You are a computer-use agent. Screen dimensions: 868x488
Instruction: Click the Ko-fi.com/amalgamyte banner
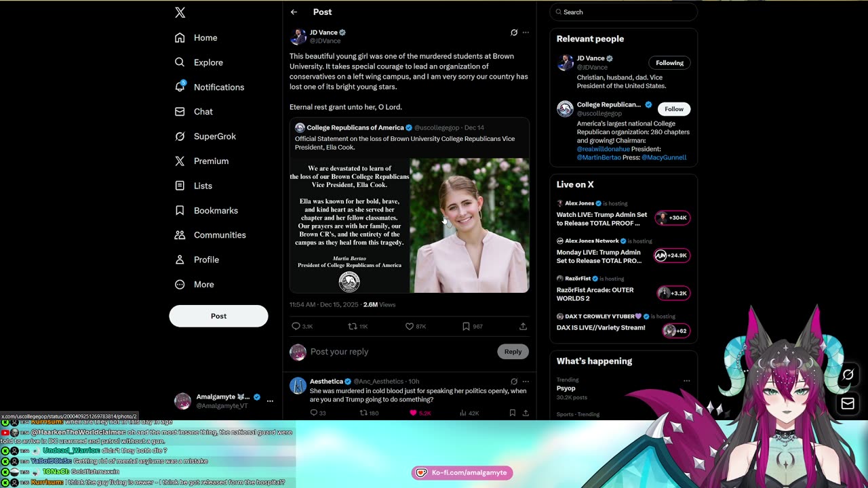pyautogui.click(x=462, y=472)
